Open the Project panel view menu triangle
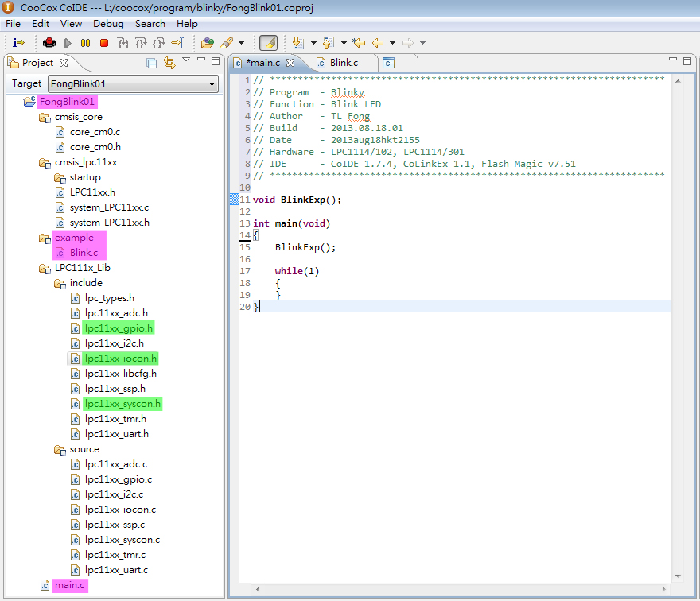 coord(186,60)
